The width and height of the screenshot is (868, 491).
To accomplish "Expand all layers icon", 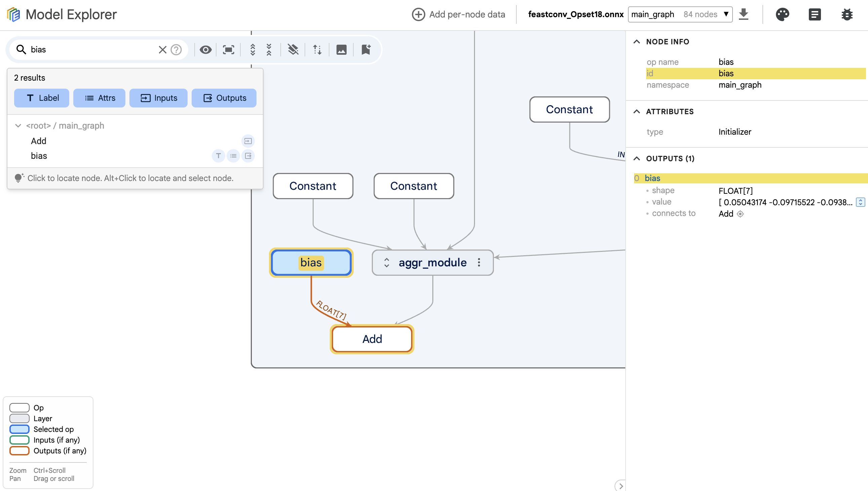I will tap(252, 50).
